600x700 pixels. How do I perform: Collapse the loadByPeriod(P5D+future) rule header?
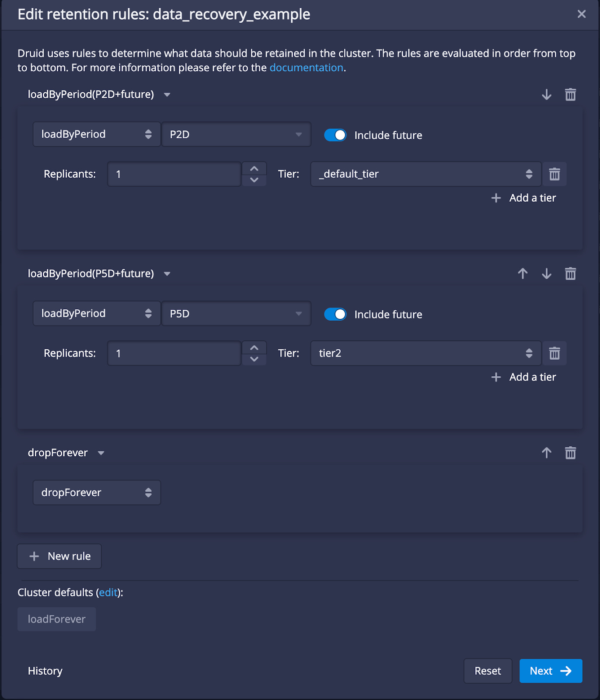[x=99, y=274]
